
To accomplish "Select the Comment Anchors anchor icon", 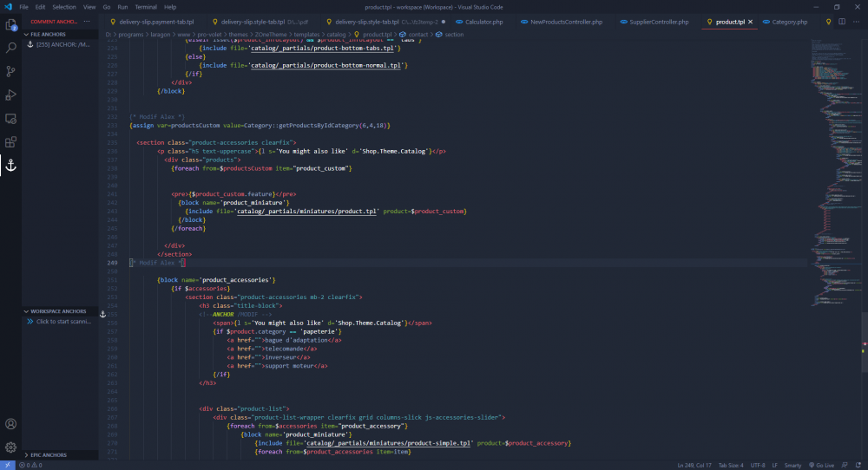I will (x=10, y=166).
